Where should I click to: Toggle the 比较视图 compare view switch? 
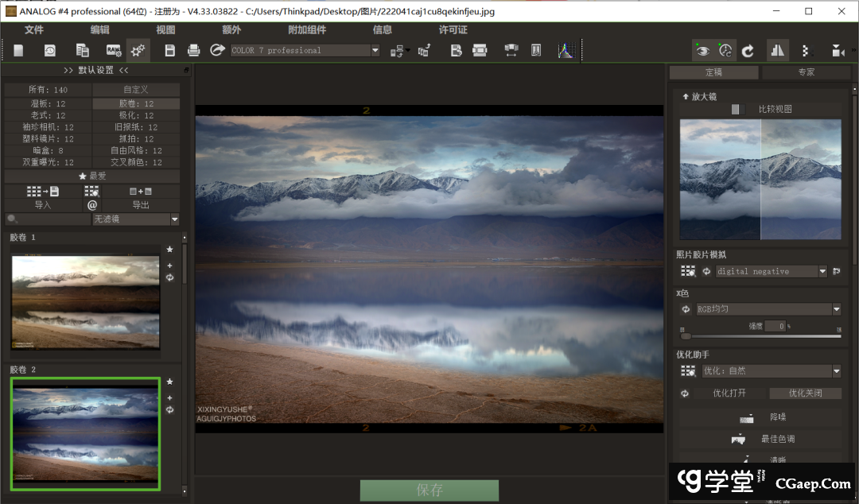click(x=738, y=109)
